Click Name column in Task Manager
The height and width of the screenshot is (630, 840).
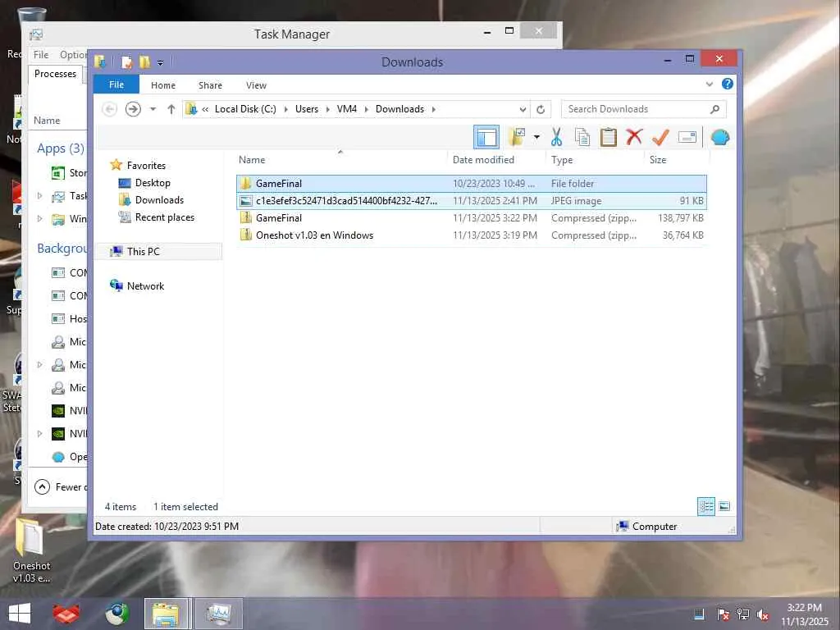(47, 121)
